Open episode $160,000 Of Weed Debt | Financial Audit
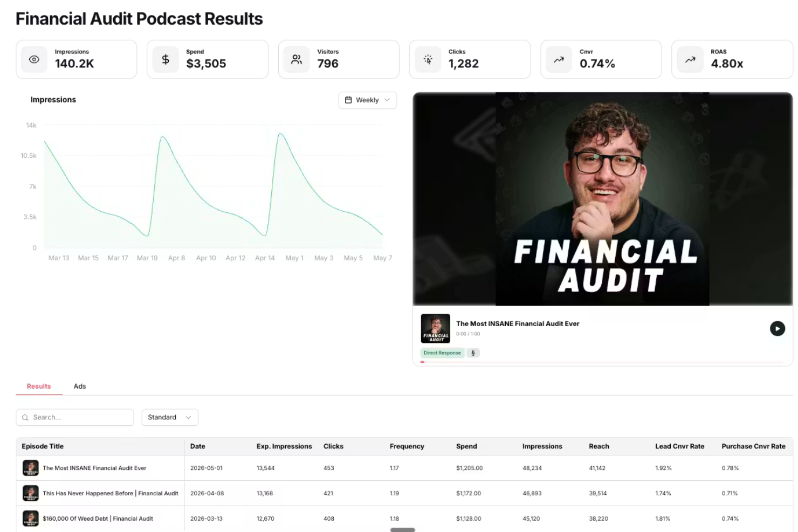 98,519
